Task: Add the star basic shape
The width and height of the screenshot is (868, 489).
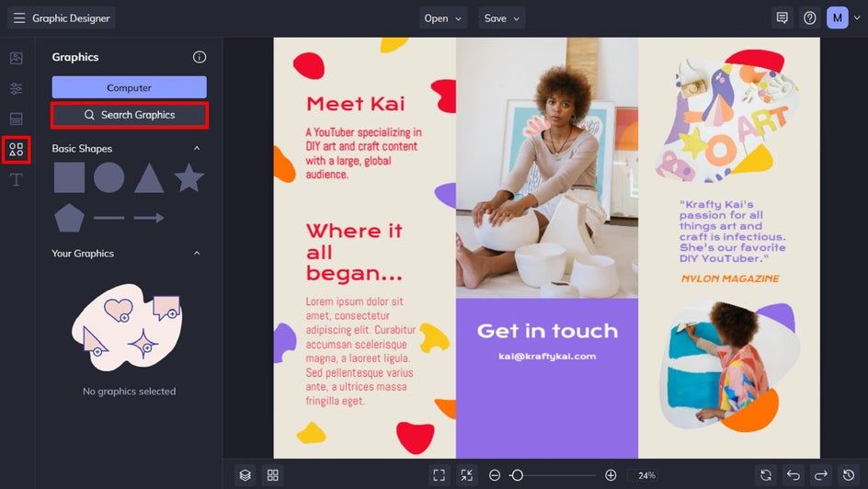Action: (x=188, y=177)
